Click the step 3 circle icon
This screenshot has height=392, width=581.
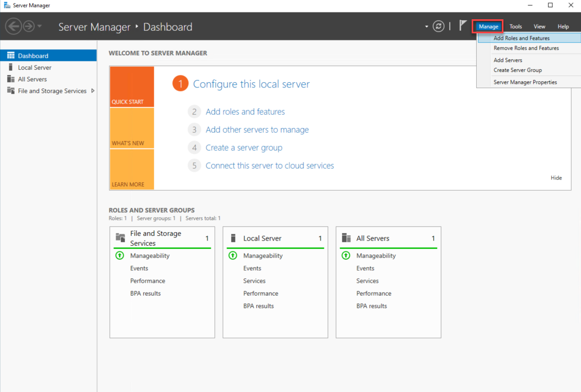coord(194,130)
